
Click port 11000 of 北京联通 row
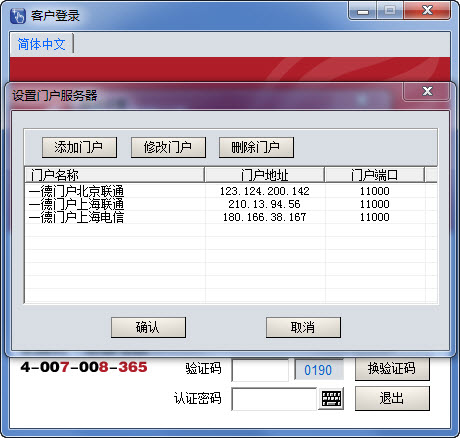(375, 191)
